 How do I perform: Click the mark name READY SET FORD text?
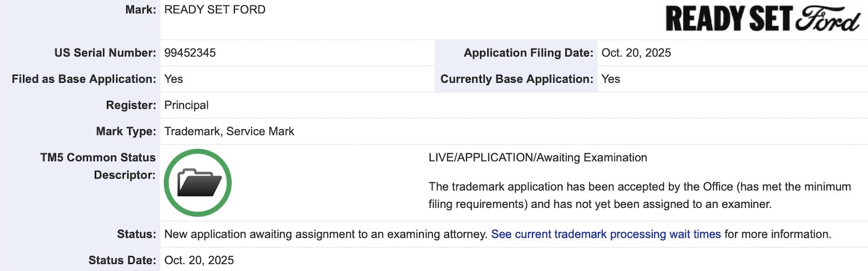point(215,10)
